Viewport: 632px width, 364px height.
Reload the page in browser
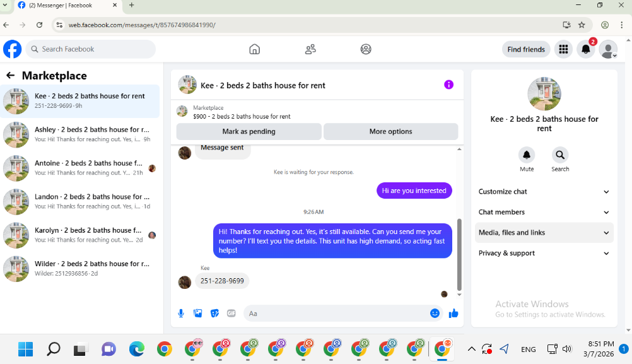[x=39, y=25]
